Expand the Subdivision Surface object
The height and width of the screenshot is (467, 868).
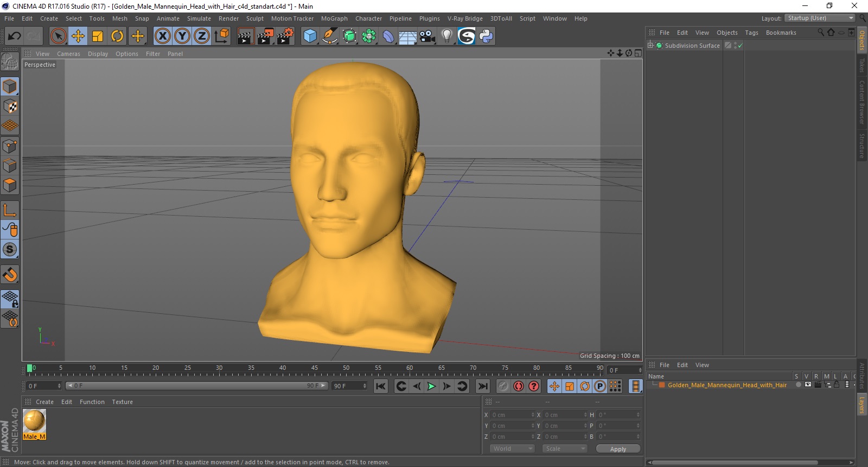click(x=650, y=46)
